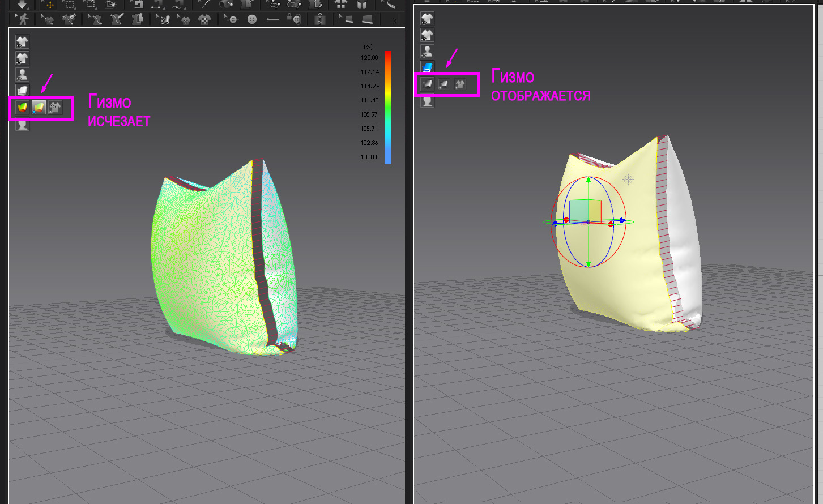Click the checkered shirt texture icon without arrow
The image size is (823, 504).
tap(204, 19)
